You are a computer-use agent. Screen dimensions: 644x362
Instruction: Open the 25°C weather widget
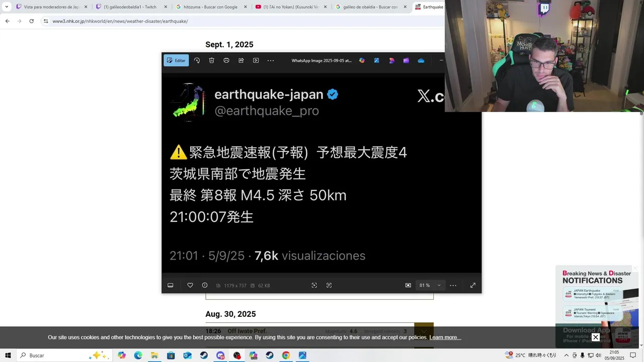click(x=530, y=355)
